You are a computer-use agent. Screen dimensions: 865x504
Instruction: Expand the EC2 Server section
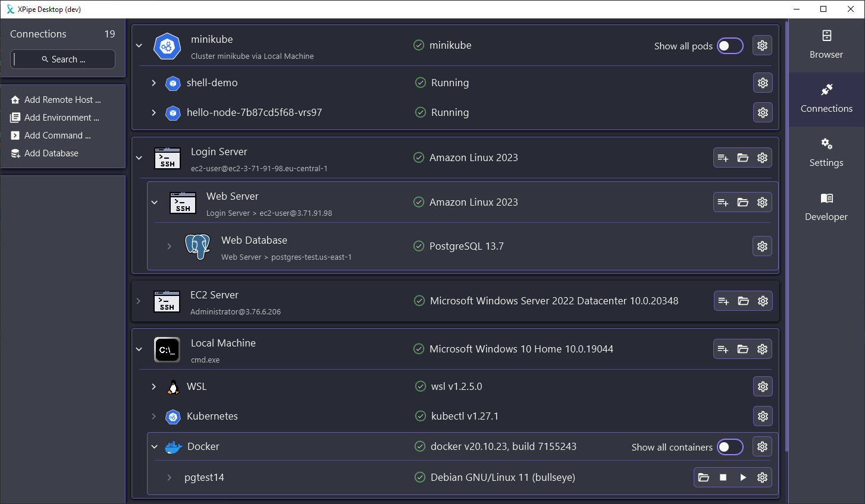point(139,301)
